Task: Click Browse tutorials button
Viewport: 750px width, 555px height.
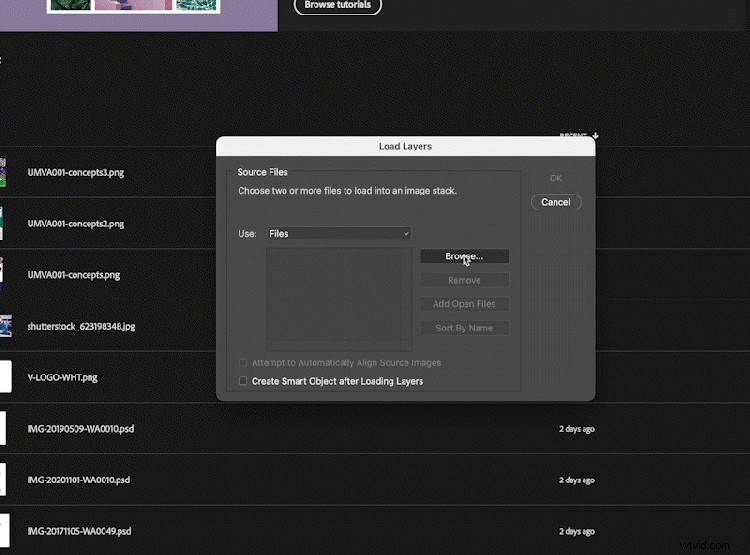Action: [338, 5]
